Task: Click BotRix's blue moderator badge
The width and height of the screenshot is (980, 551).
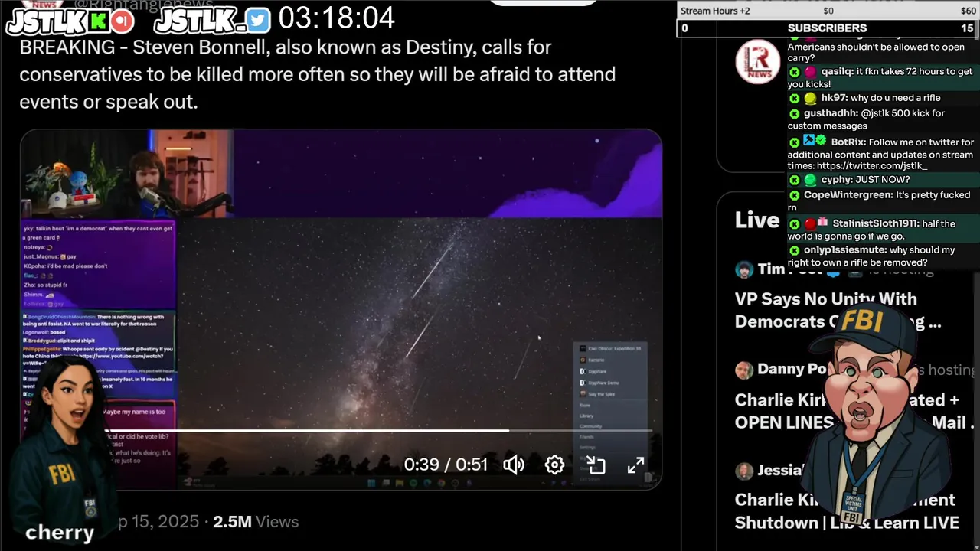Action: pyautogui.click(x=809, y=141)
